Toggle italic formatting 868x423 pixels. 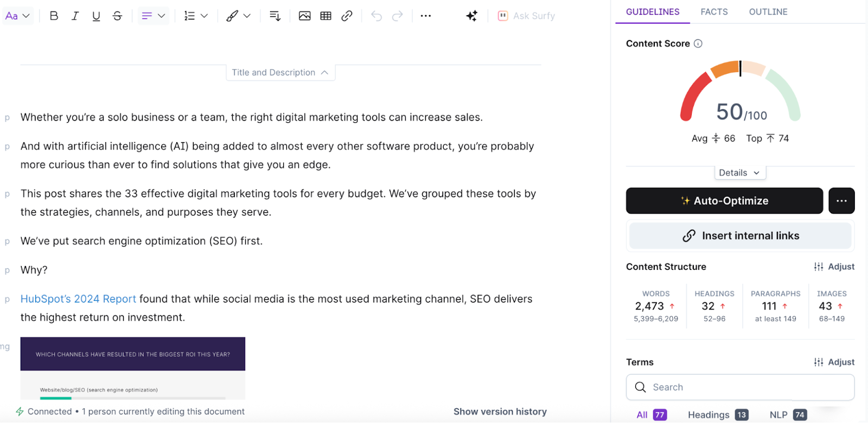[75, 16]
